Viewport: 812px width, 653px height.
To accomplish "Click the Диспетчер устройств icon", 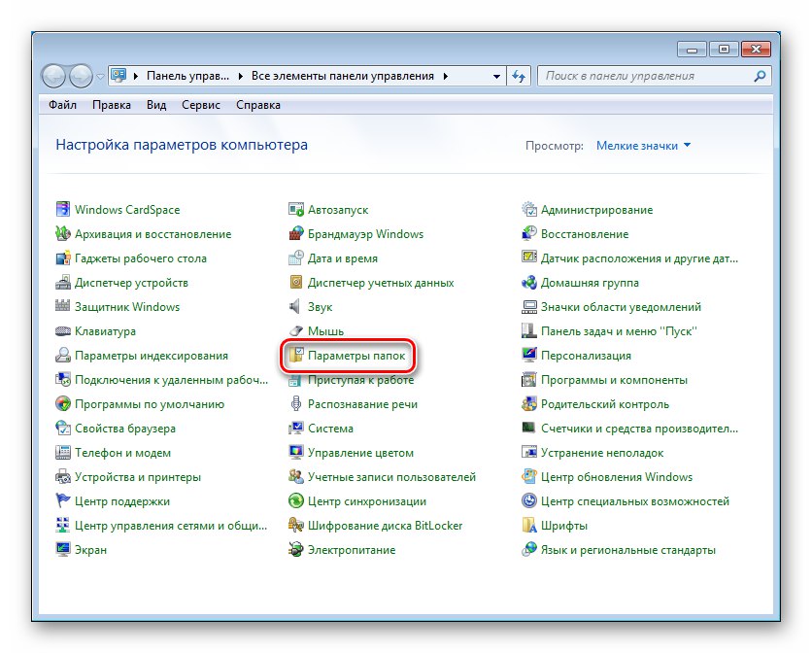I will pyautogui.click(x=63, y=283).
